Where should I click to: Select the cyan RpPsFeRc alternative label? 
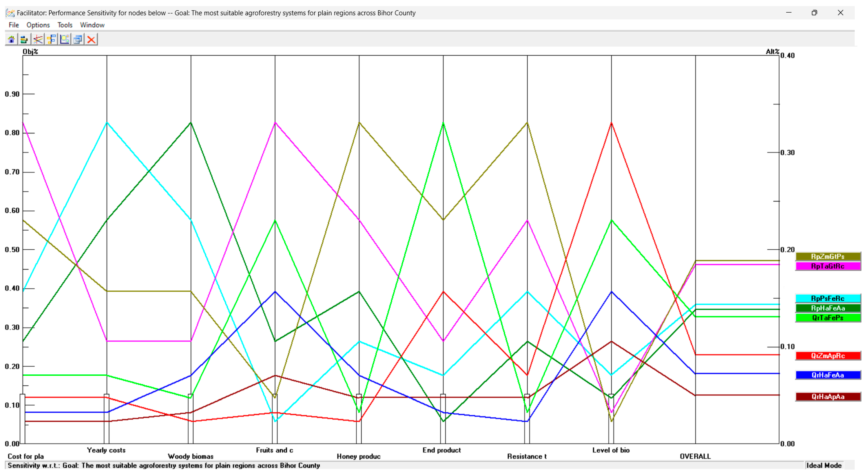(x=828, y=299)
